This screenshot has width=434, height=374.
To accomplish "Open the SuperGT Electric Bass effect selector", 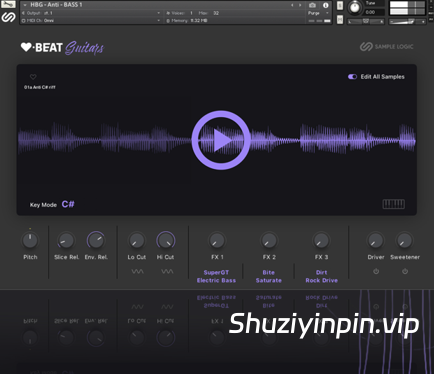I will click(216, 276).
